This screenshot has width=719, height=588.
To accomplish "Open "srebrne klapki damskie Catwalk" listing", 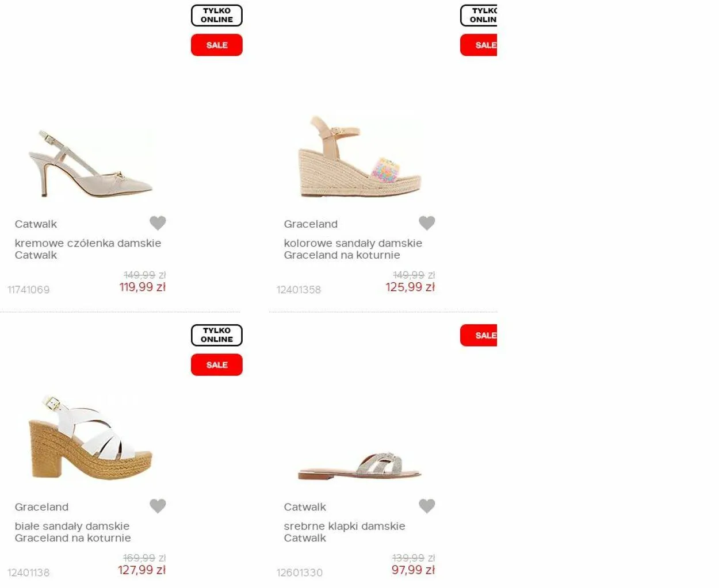I will [344, 532].
